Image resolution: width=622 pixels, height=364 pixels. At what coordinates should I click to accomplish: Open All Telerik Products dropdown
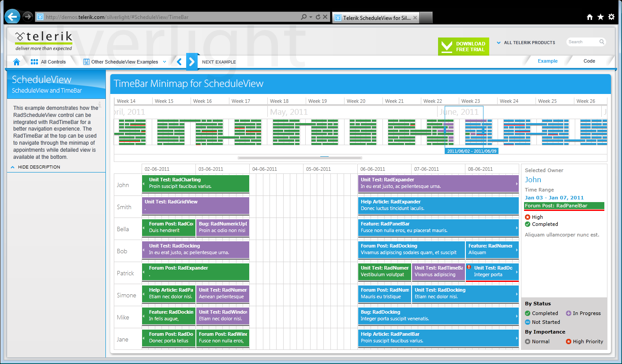tap(526, 43)
